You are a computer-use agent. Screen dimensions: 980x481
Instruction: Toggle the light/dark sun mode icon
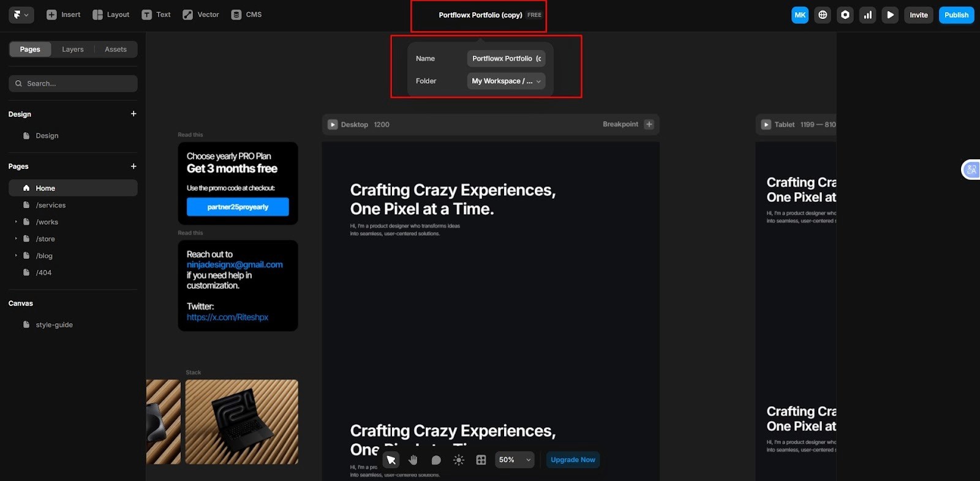[459, 460]
